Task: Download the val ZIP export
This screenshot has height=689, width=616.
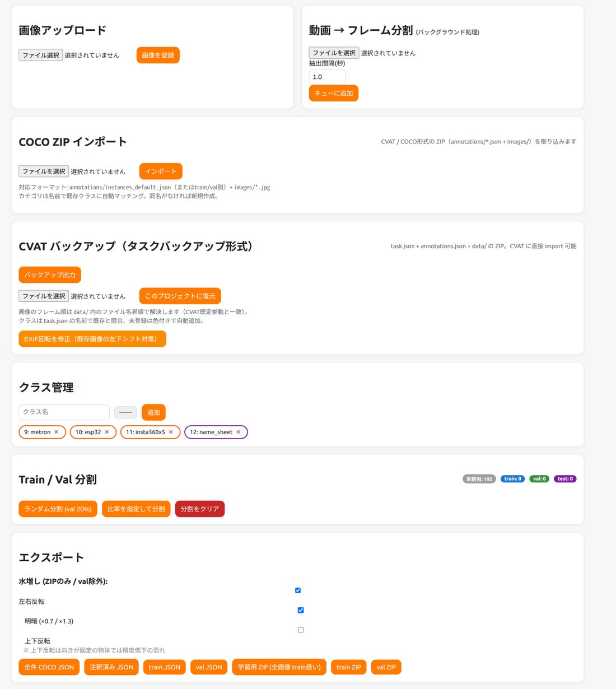Action: (386, 667)
